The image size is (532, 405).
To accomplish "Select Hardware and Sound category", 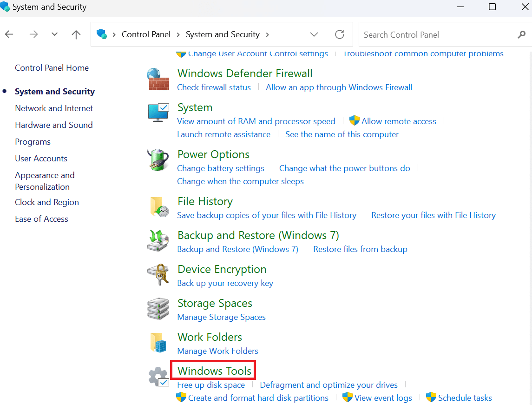I will (53, 125).
